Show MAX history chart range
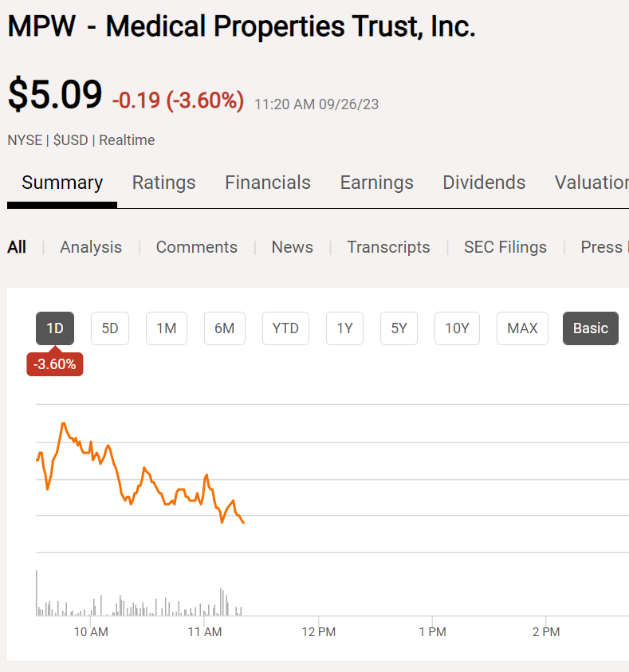 pyautogui.click(x=522, y=328)
